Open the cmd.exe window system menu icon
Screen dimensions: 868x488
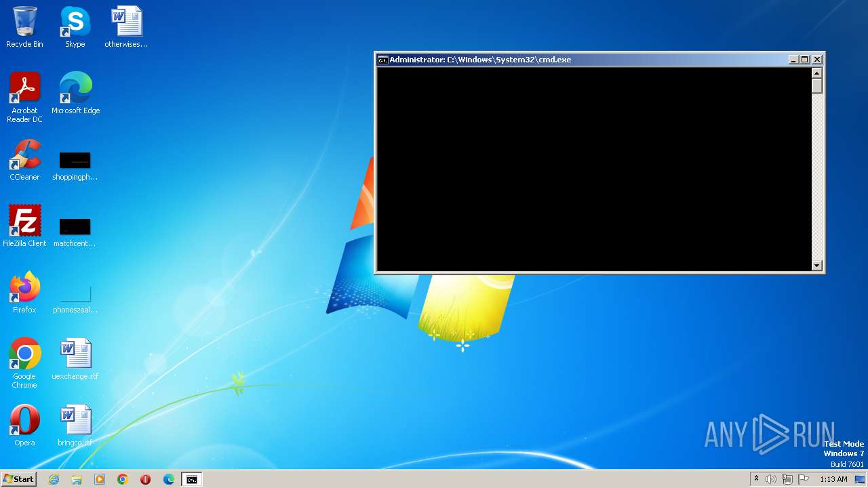click(x=383, y=60)
